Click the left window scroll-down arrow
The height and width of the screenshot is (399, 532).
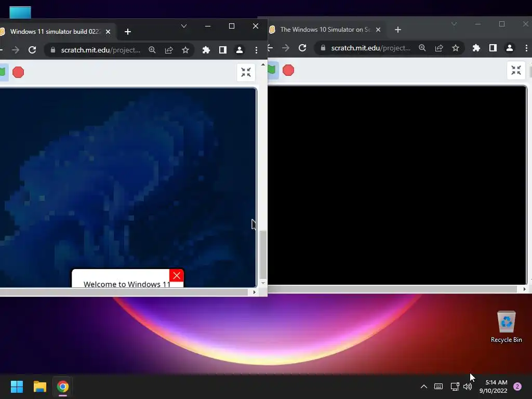coord(263,283)
